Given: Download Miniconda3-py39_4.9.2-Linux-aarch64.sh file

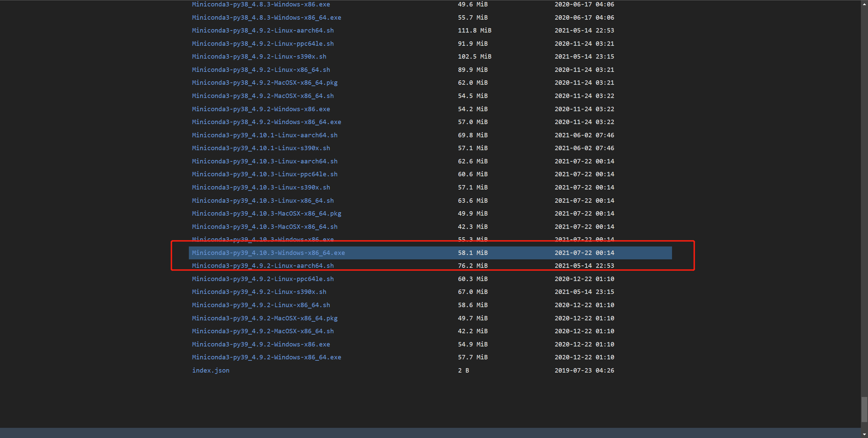Looking at the screenshot, I should [x=263, y=266].
